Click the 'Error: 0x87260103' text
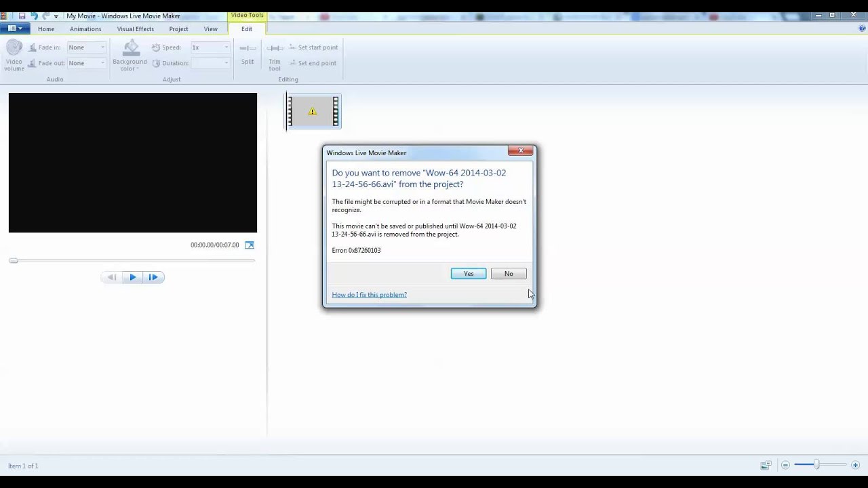This screenshot has width=868, height=488. [356, 251]
